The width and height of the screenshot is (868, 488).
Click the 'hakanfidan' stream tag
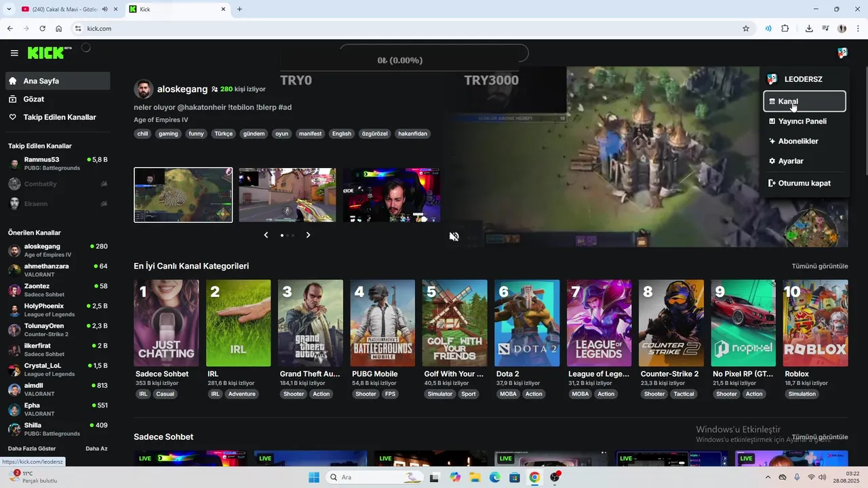tap(412, 134)
